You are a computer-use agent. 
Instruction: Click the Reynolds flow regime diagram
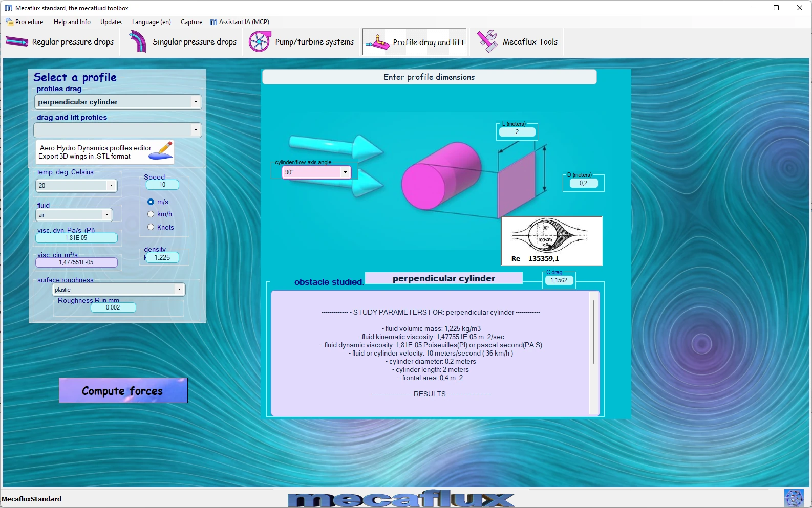click(x=551, y=241)
